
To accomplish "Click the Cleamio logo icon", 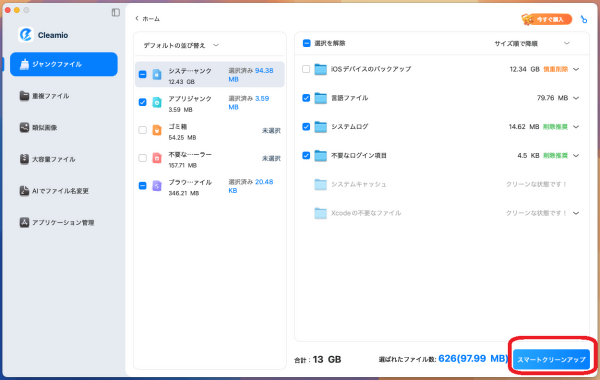I will [26, 35].
